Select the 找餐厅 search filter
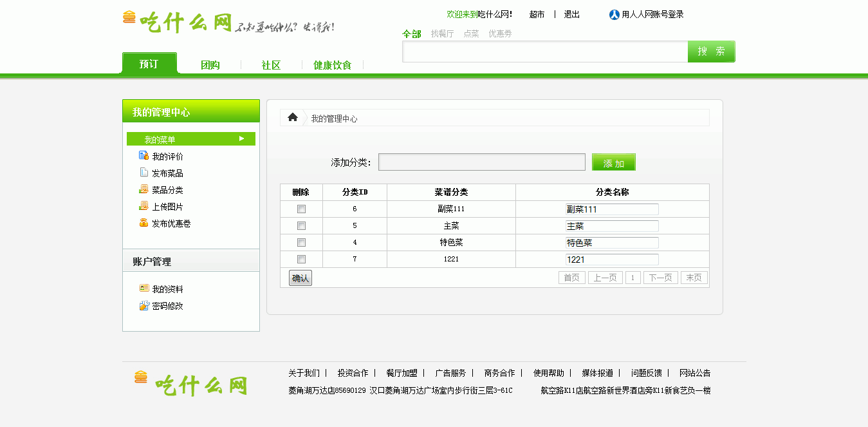868x427 pixels. click(x=442, y=33)
